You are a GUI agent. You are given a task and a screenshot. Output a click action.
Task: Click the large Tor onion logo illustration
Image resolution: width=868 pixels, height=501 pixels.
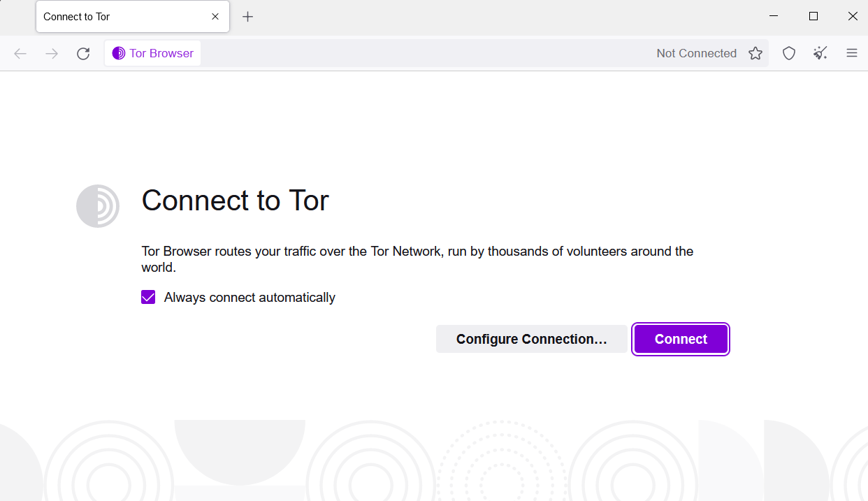pos(98,206)
